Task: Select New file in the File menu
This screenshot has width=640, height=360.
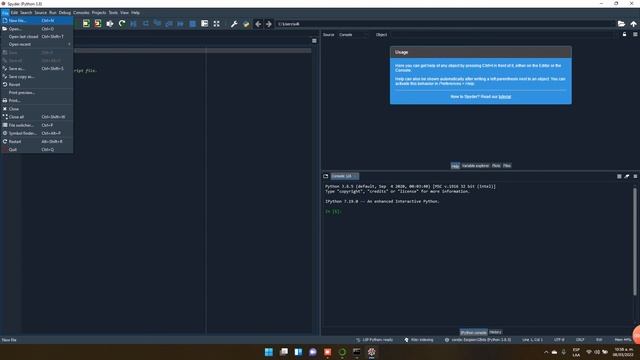Action: pos(37,20)
